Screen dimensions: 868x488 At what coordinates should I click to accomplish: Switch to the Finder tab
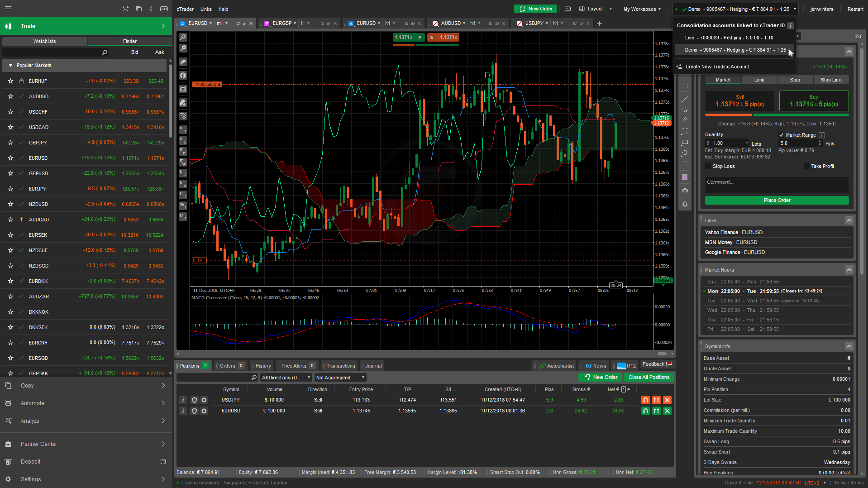129,41
